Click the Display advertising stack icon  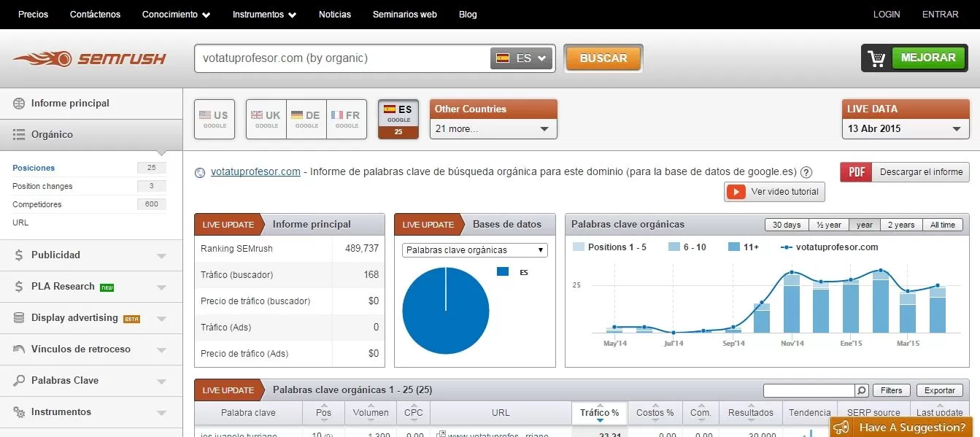click(x=19, y=318)
